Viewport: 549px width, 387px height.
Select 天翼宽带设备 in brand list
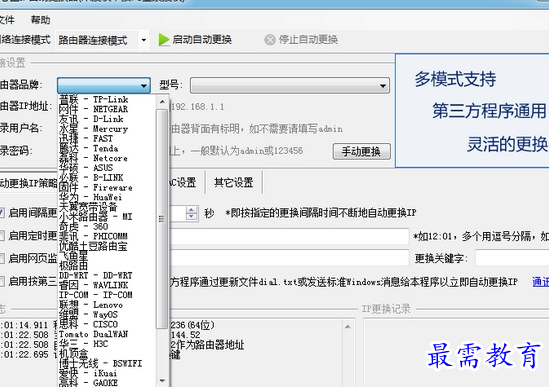tap(106, 207)
